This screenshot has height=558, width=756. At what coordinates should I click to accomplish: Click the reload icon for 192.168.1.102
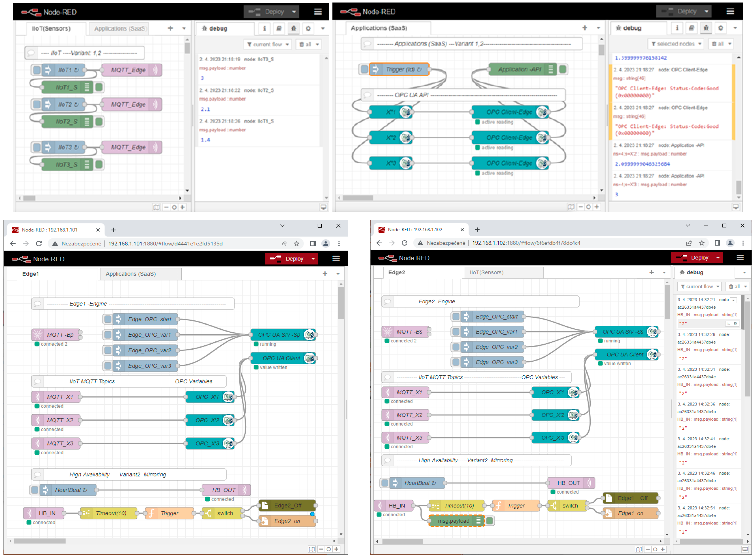pyautogui.click(x=405, y=243)
